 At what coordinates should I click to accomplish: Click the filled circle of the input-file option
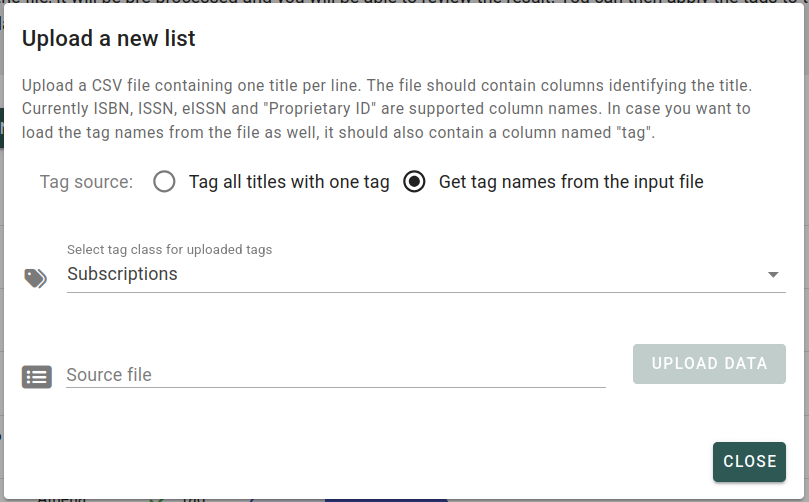click(415, 182)
